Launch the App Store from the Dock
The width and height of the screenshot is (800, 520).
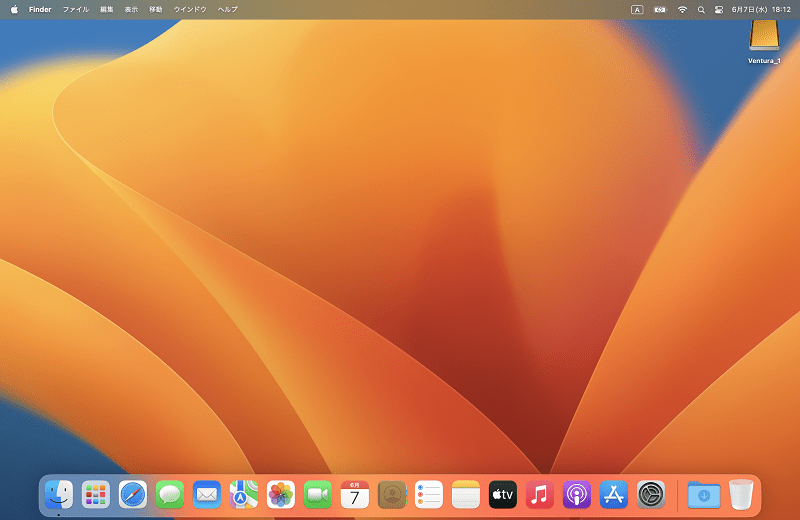614,494
